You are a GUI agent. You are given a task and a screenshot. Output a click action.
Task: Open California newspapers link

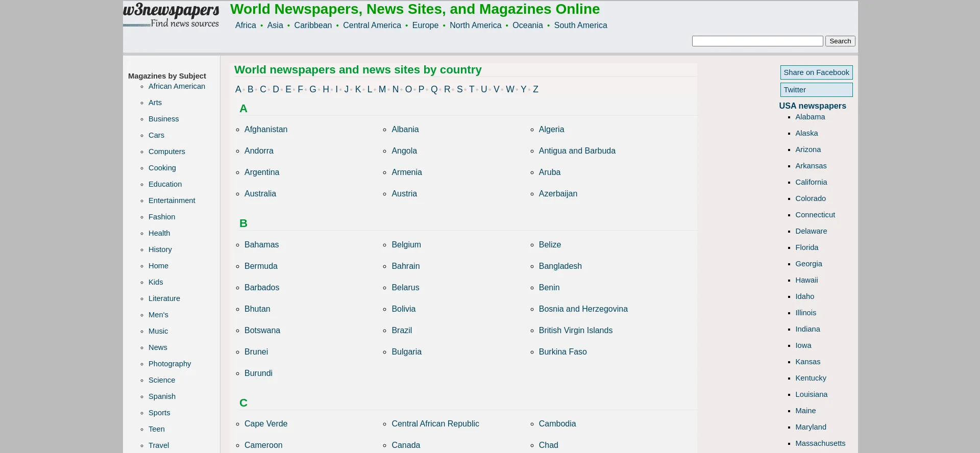point(811,182)
